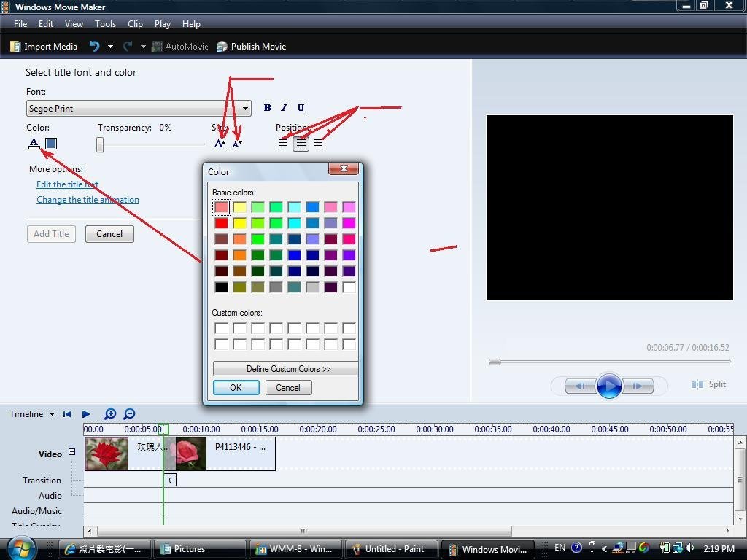Step to the next frame
This screenshot has height=560, width=747.
pyautogui.click(x=638, y=386)
